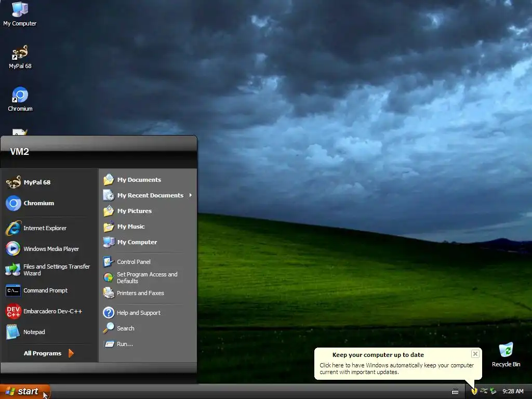Screen dimensions: 532x399
Task: Open My Computer in Start menu
Action: [148, 242]
